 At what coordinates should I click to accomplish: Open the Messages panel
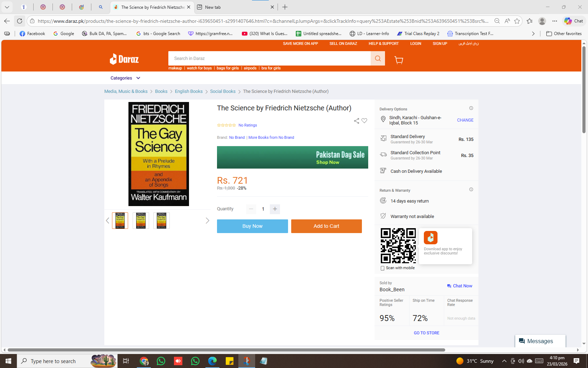(540, 341)
